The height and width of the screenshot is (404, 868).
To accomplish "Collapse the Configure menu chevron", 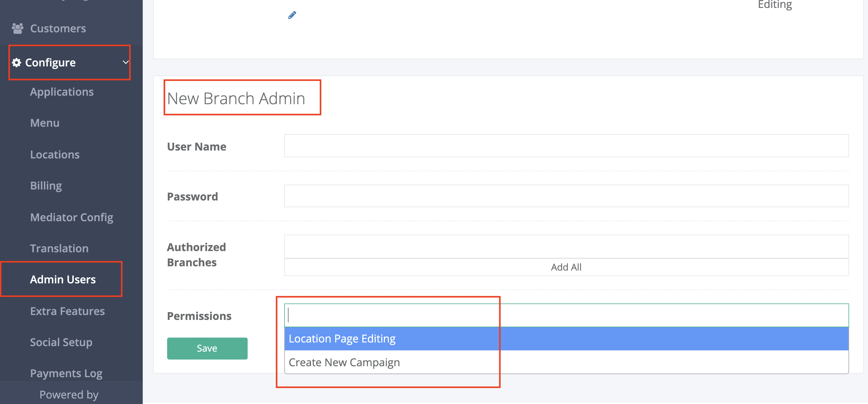I will click(x=126, y=62).
